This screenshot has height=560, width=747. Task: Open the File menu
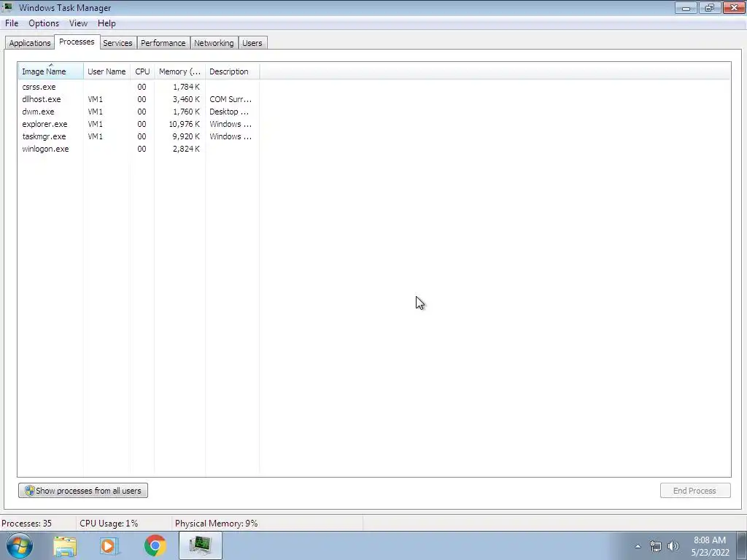pos(12,23)
